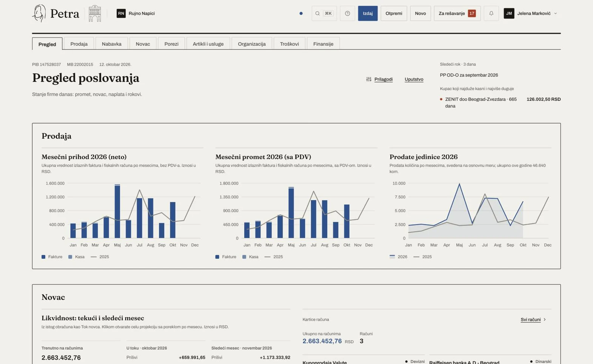
Task: Open the Troškovi tab
Action: [x=289, y=44]
